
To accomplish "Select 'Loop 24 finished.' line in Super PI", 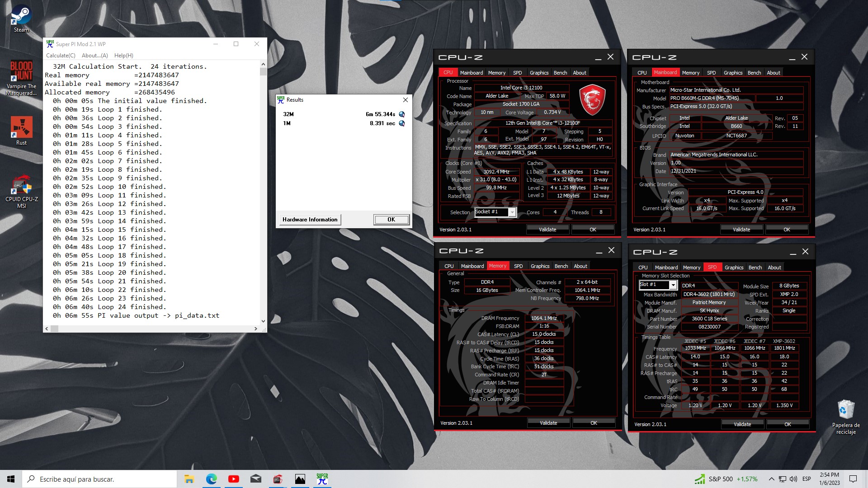I will (109, 307).
